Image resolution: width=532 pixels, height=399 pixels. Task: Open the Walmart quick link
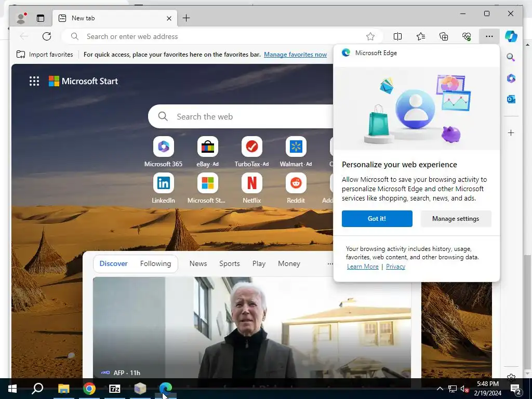(296, 152)
